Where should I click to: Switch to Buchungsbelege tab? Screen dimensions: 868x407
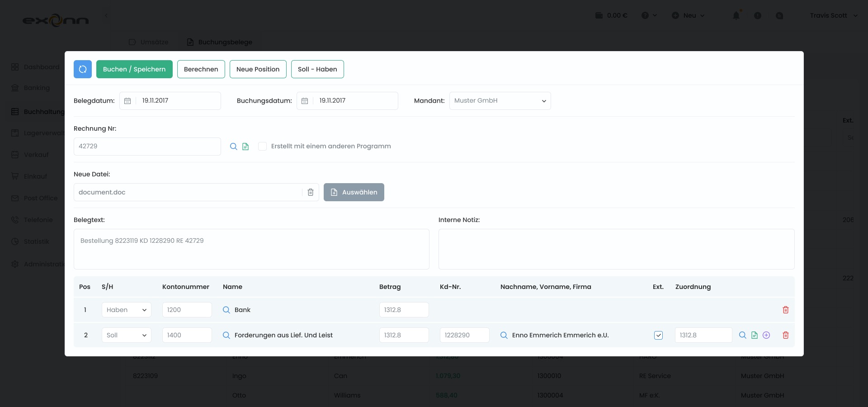pyautogui.click(x=220, y=42)
